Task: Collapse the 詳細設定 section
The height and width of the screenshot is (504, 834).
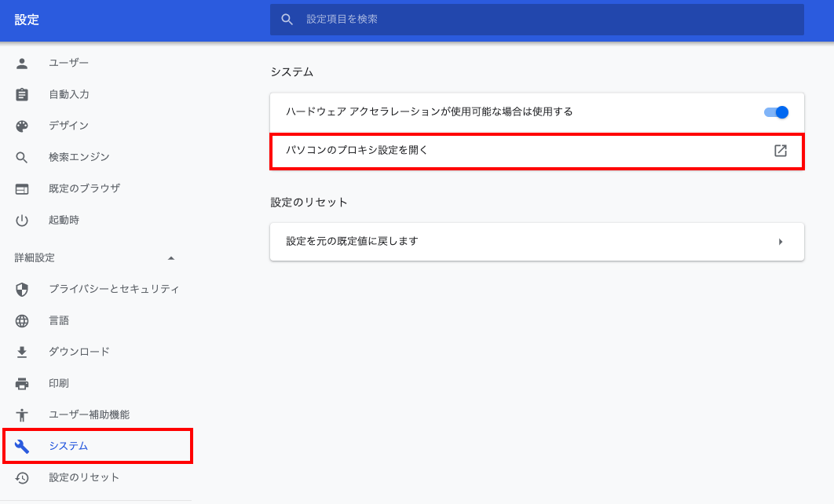Action: 171,257
